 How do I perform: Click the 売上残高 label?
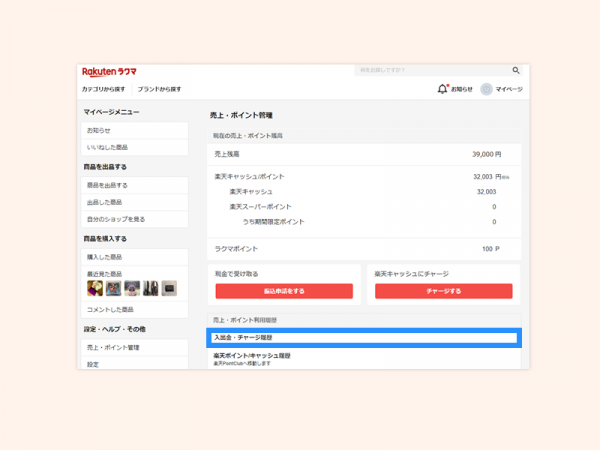point(227,154)
